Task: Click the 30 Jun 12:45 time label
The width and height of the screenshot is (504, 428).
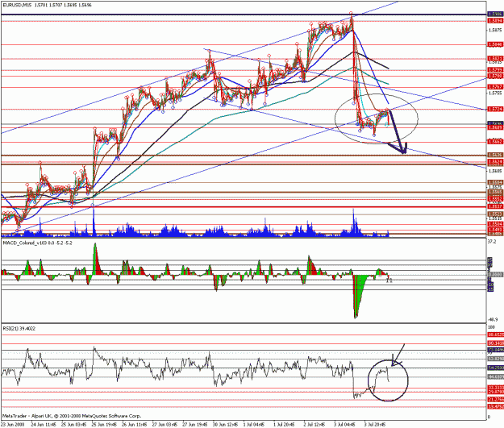Action: pyautogui.click(x=225, y=425)
